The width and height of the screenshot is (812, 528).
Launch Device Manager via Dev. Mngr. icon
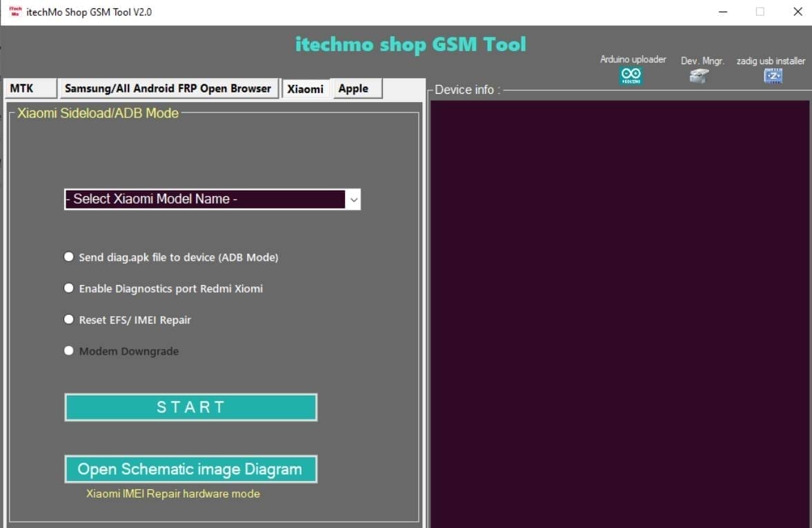(699, 76)
